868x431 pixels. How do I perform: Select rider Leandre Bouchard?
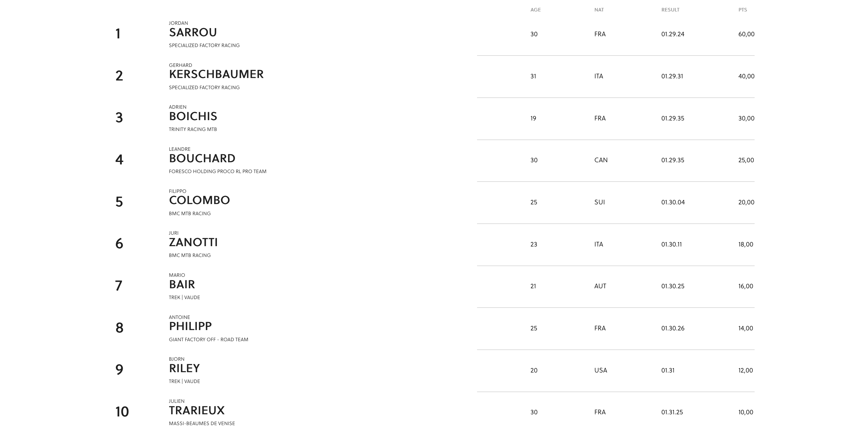(202, 159)
